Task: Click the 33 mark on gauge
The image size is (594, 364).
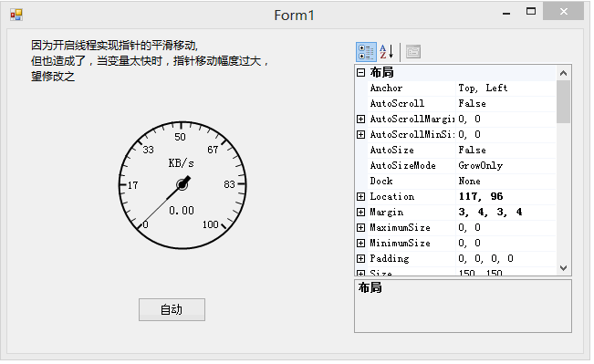Action: pyautogui.click(x=148, y=150)
